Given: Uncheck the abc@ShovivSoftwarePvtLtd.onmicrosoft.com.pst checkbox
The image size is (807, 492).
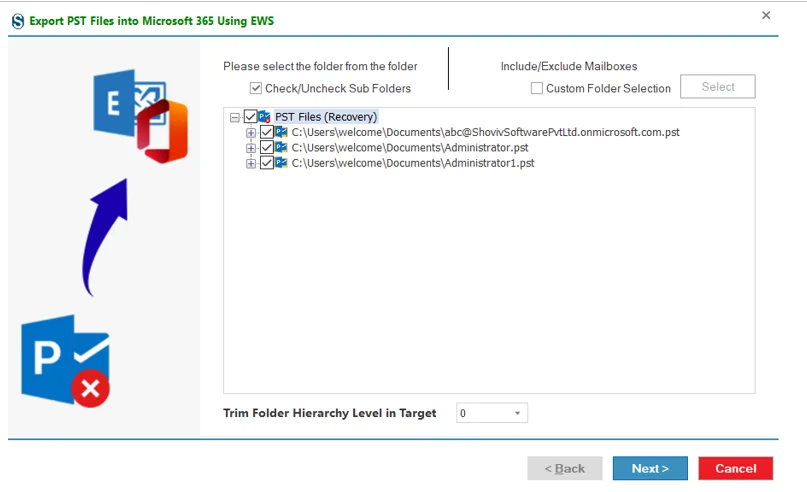Looking at the screenshot, I should click(x=267, y=132).
